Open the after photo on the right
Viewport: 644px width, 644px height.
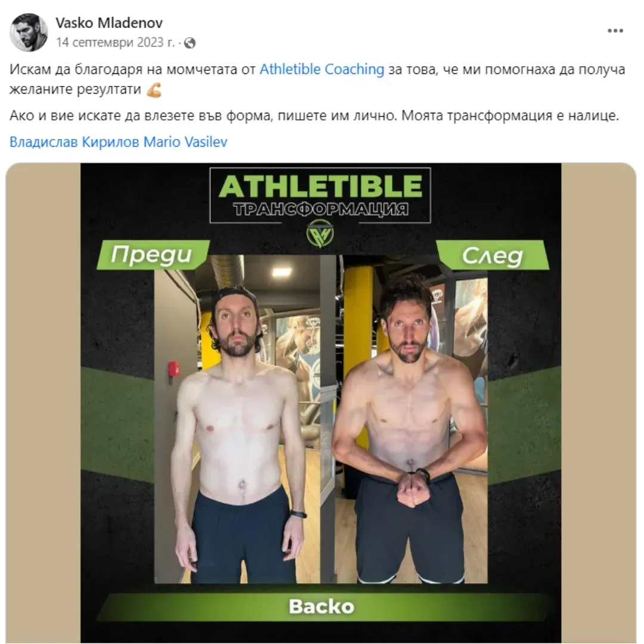(411, 419)
